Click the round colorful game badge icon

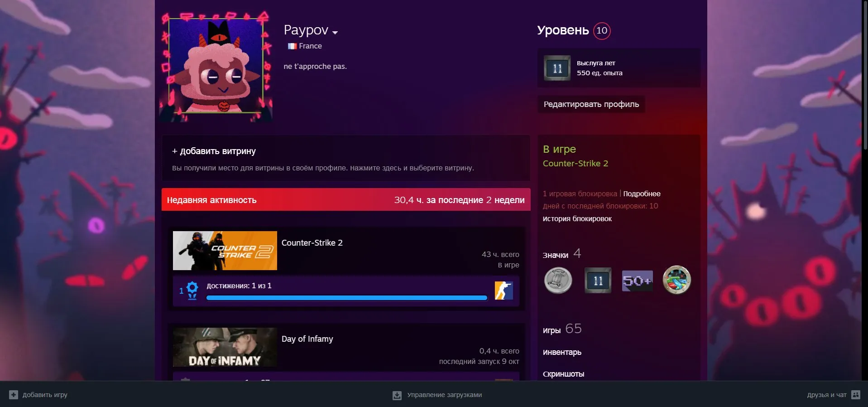pos(677,280)
